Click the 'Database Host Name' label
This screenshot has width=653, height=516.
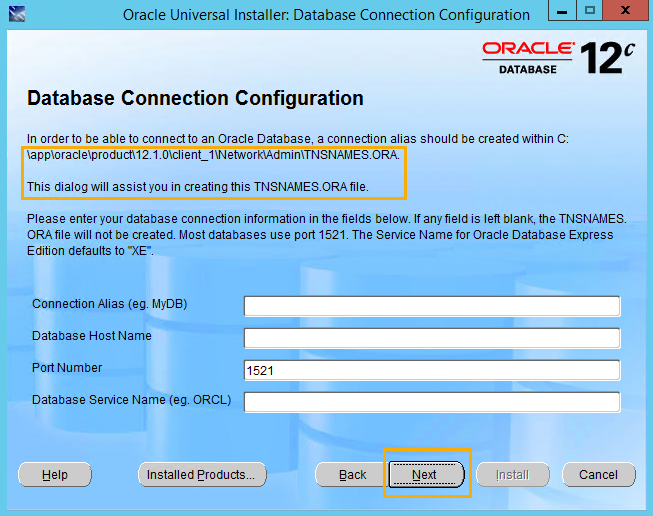click(x=92, y=336)
